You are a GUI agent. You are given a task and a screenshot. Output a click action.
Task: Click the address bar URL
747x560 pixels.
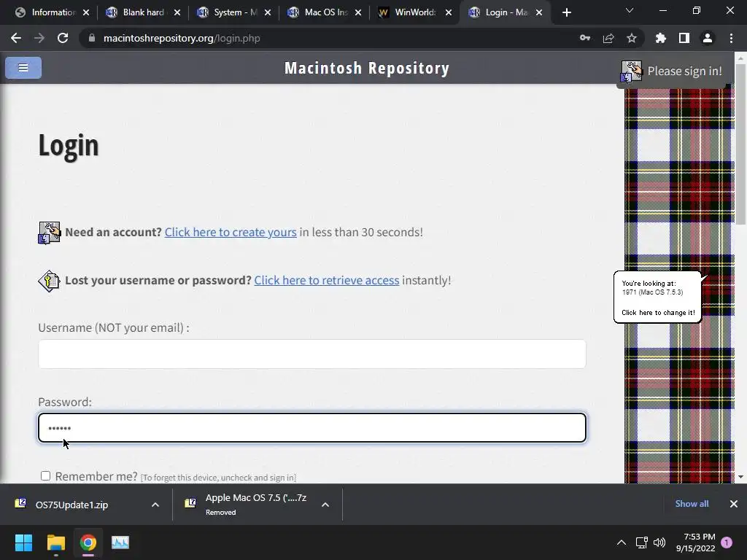point(182,38)
